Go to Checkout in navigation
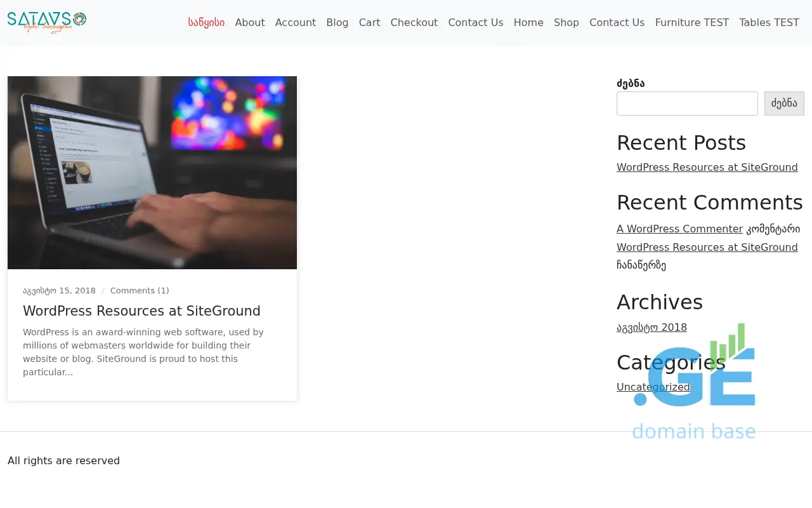 [414, 22]
